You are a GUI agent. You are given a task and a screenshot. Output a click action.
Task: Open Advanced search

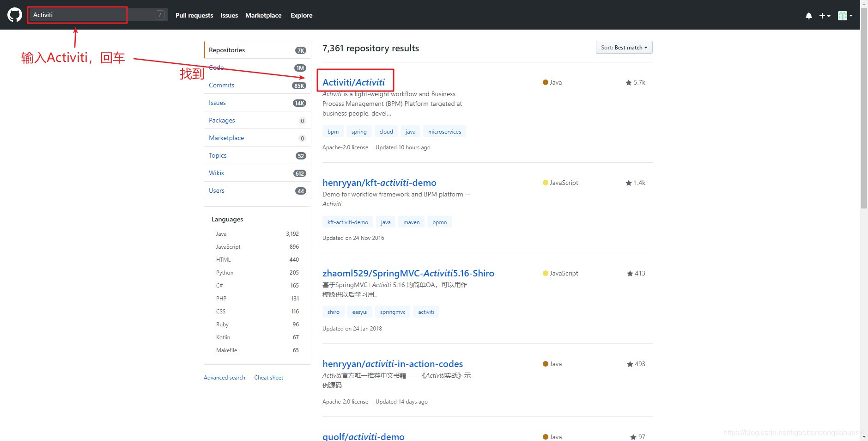point(225,378)
